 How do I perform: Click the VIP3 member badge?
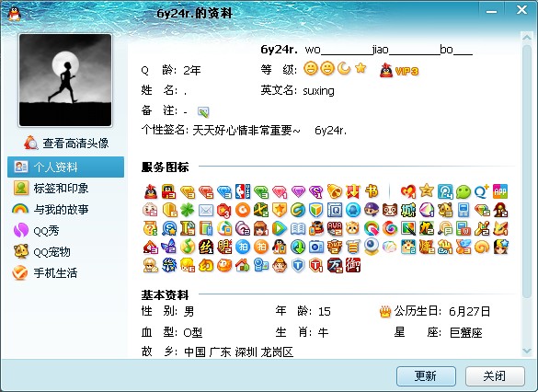[x=399, y=70]
